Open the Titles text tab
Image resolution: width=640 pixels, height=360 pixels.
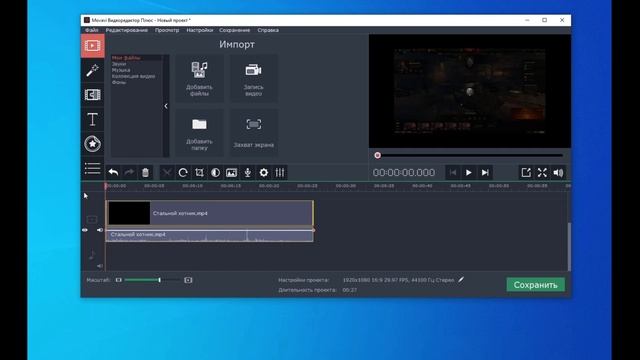(93, 119)
